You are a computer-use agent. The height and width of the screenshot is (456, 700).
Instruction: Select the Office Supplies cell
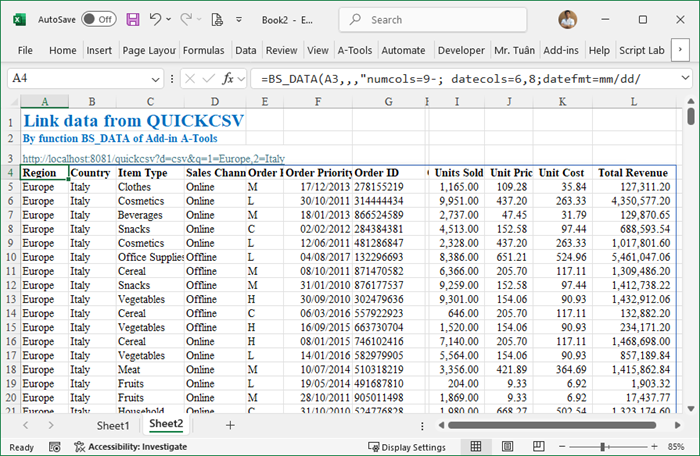click(150, 257)
